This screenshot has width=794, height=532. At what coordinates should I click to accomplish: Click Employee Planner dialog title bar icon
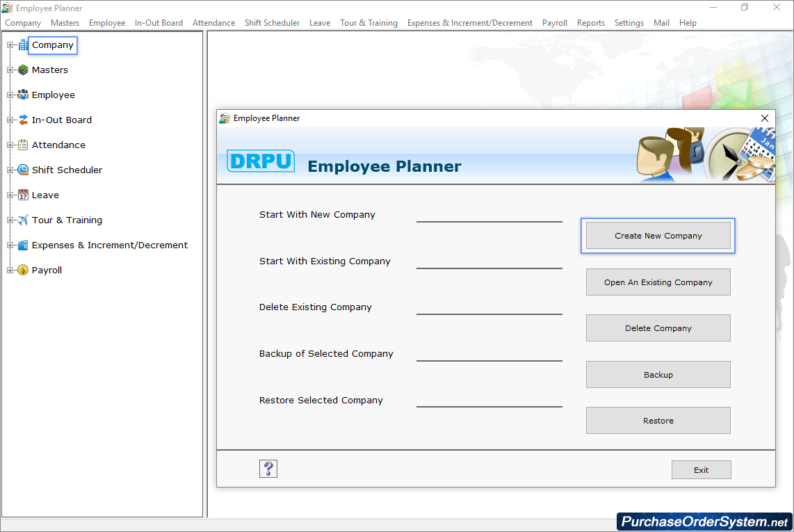click(225, 118)
